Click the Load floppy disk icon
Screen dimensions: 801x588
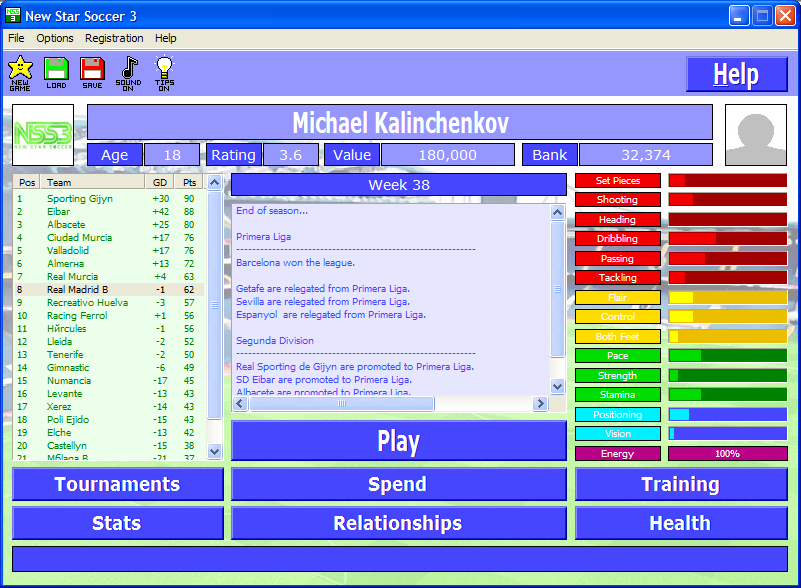pos(56,72)
